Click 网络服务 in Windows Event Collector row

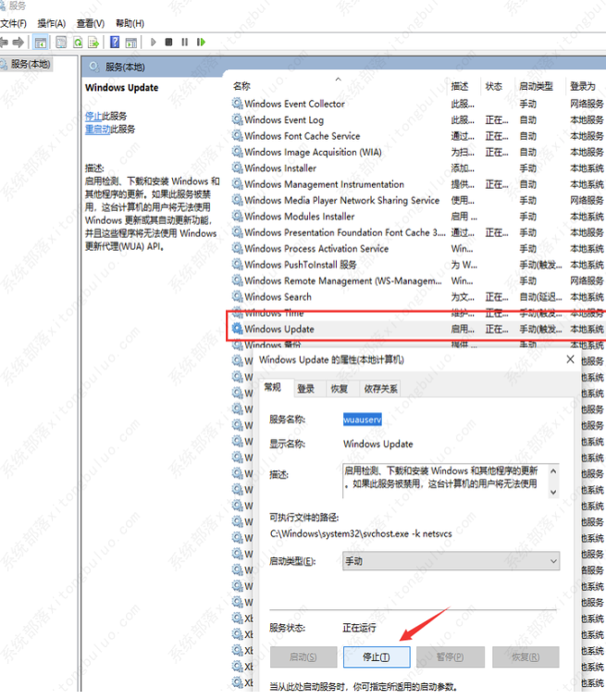587,104
